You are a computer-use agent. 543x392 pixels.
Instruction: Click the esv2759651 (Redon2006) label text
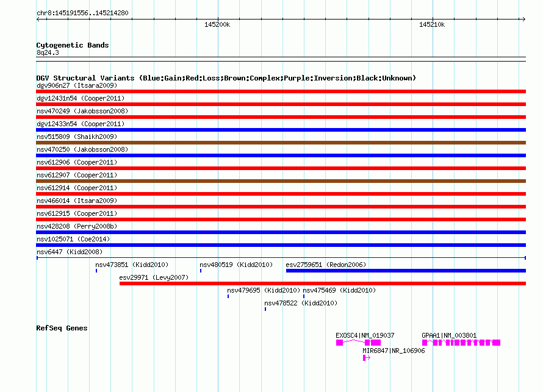click(326, 265)
